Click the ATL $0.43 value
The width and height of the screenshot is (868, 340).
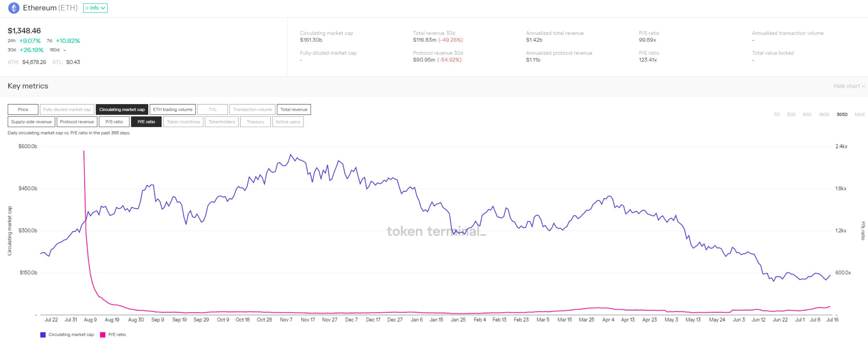click(73, 62)
